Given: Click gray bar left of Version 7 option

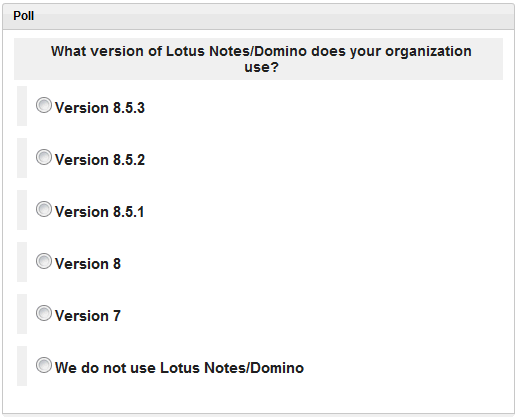Looking at the screenshot, I should point(22,314).
